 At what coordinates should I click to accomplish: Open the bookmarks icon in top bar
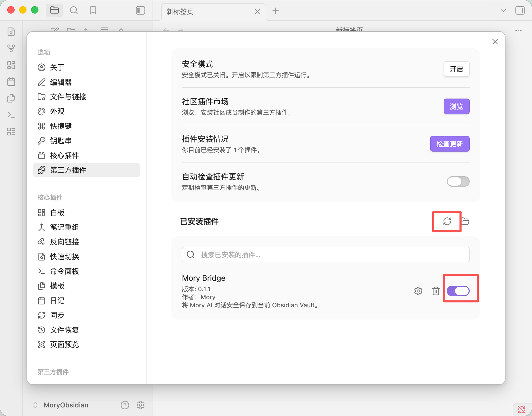(93, 10)
